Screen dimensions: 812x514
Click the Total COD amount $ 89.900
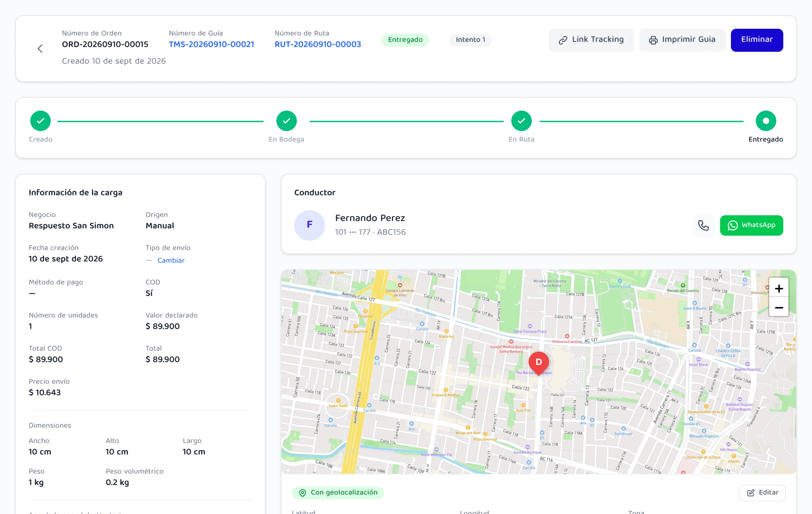[46, 359]
